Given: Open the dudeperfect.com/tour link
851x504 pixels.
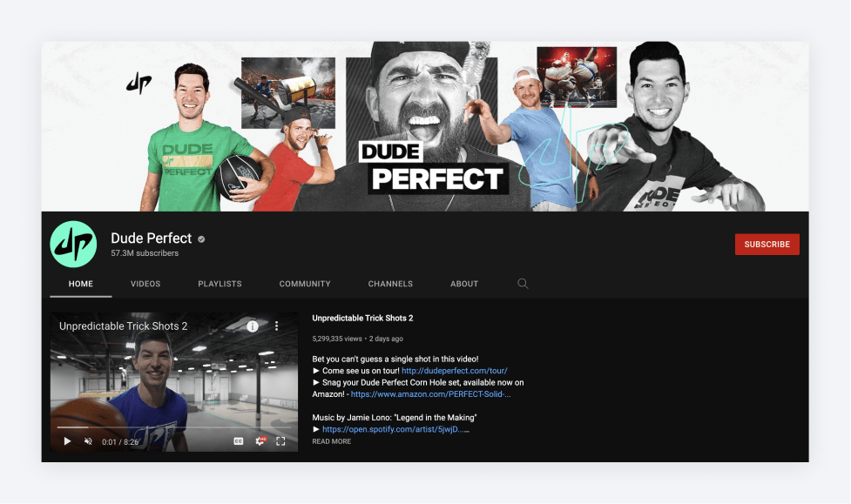Looking at the screenshot, I should pos(455,371).
